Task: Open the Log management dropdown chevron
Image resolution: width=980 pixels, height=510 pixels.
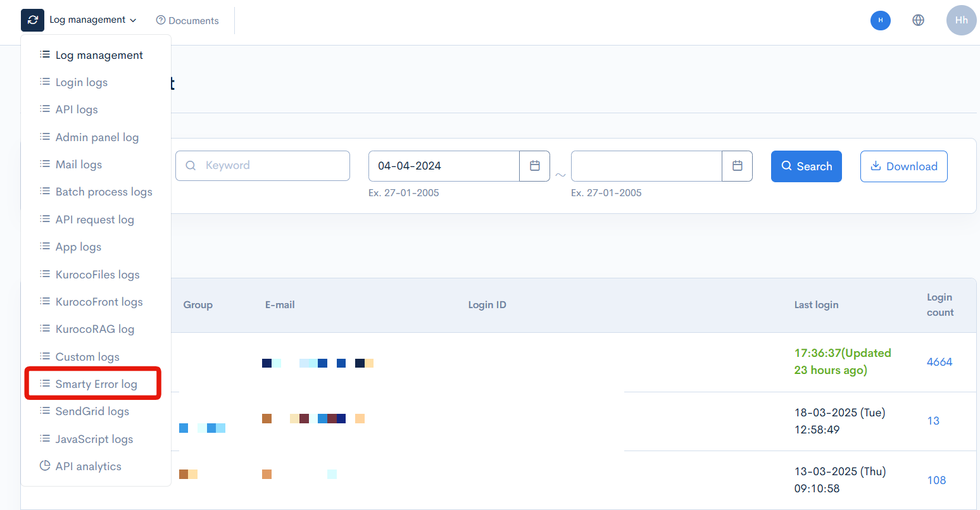Action: 134,20
